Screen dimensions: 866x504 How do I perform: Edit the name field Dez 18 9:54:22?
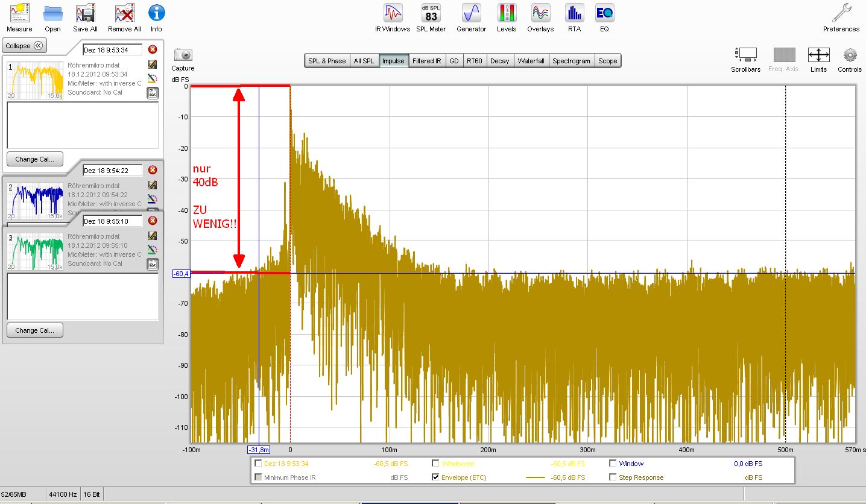pyautogui.click(x=113, y=170)
